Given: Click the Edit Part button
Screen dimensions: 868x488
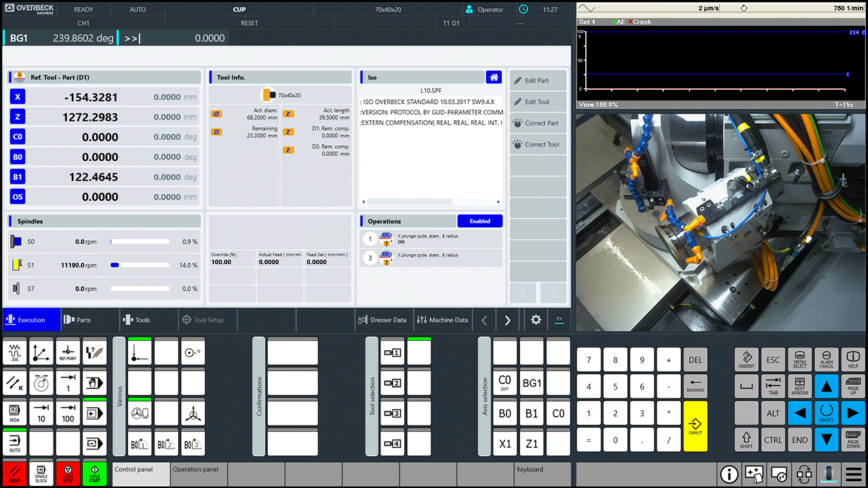Looking at the screenshot, I should pos(538,81).
